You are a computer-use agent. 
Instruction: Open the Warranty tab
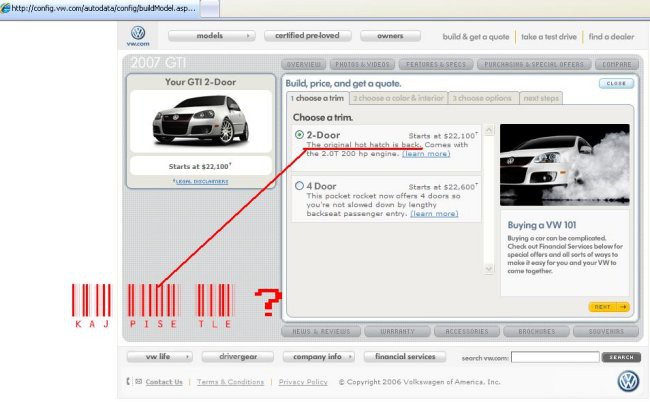tap(397, 332)
